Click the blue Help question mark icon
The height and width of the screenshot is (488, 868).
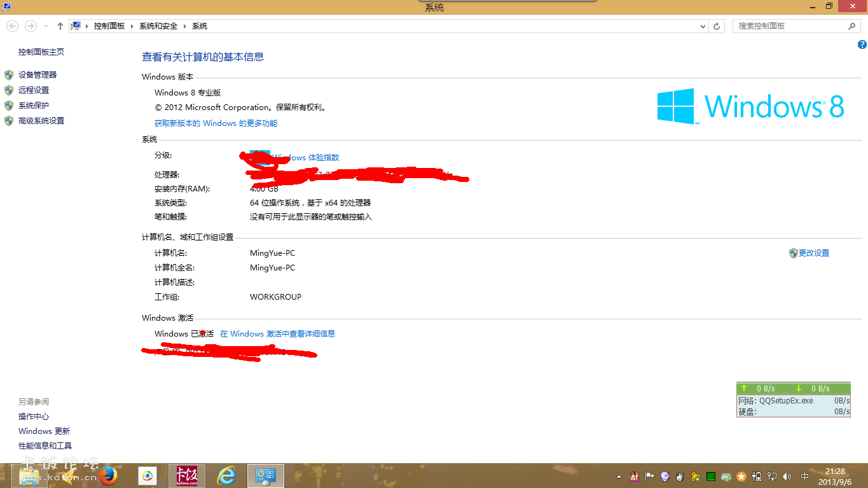pyautogui.click(x=862, y=45)
